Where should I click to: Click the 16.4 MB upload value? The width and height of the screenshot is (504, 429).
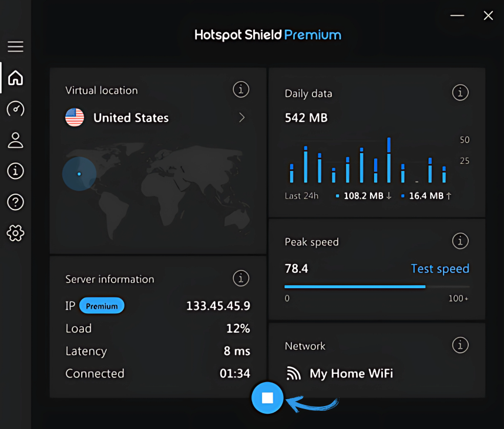(x=426, y=196)
